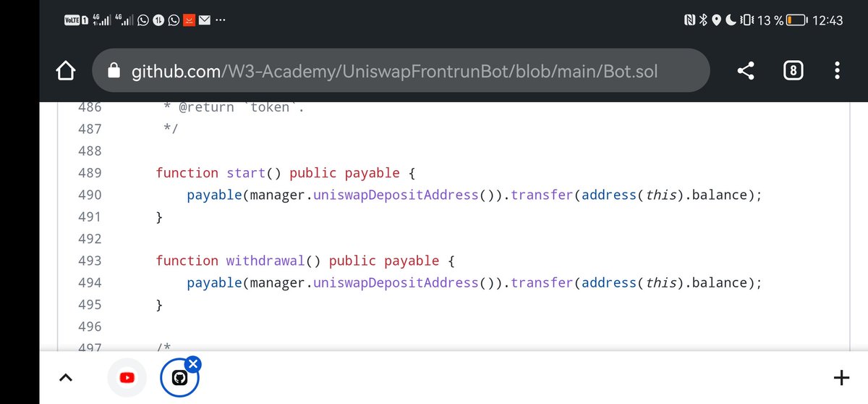Click uniswapDepositAddress on line 490
868x404 pixels.
point(396,195)
